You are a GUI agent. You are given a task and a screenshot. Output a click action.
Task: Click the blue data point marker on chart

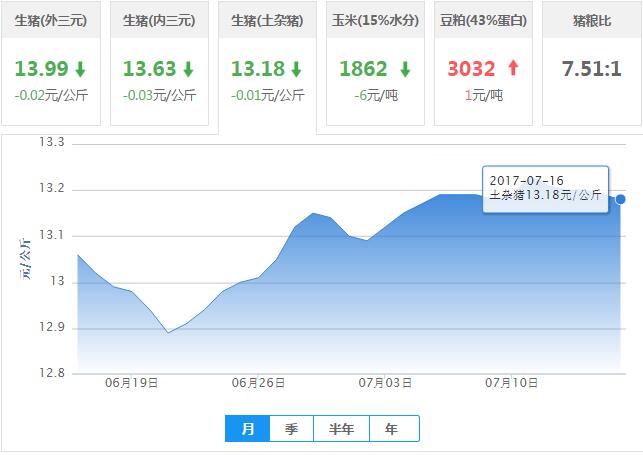[620, 199]
